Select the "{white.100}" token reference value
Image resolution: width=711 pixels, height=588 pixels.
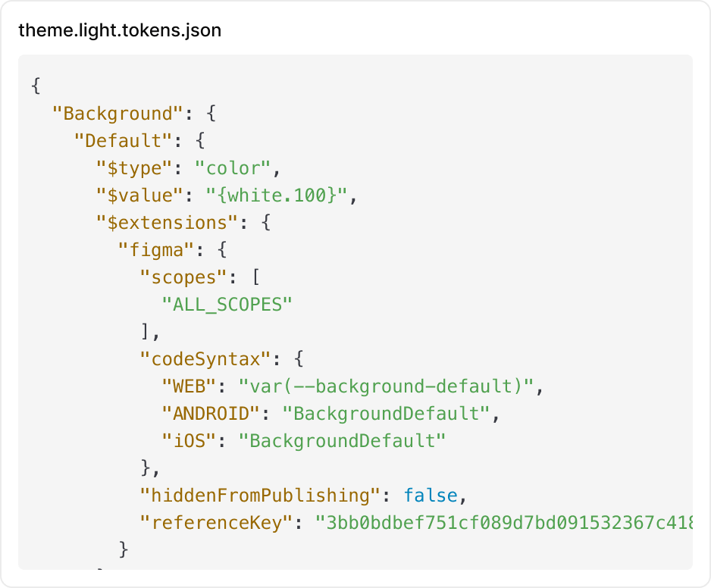(277, 195)
